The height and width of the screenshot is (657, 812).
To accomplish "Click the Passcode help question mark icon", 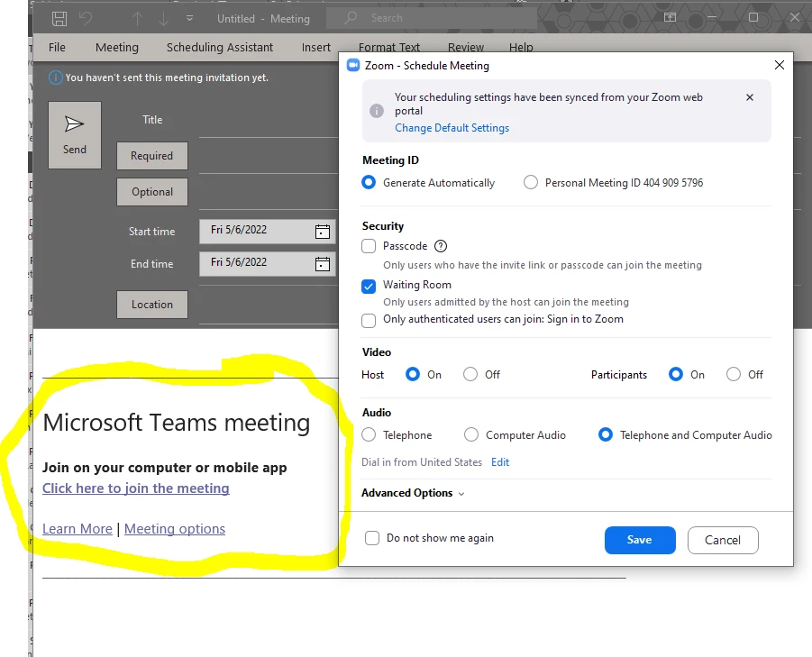I will [440, 246].
